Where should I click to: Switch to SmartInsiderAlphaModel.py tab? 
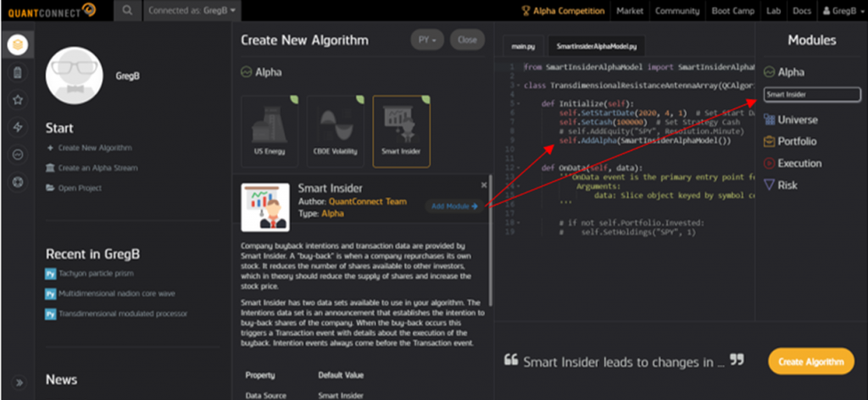596,47
